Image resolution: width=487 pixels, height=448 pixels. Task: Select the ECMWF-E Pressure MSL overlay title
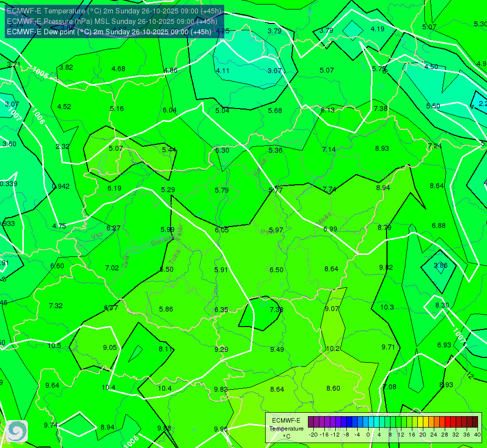pos(112,21)
